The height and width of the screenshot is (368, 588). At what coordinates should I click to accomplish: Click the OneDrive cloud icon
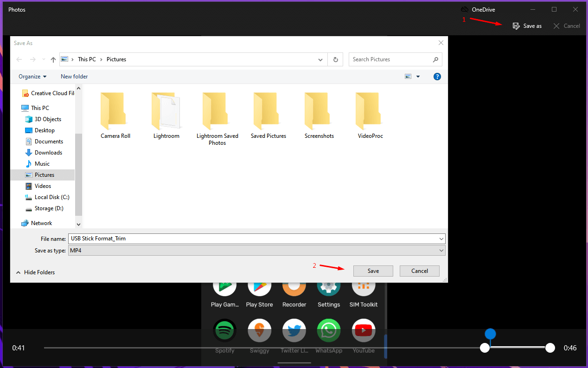point(464,9)
